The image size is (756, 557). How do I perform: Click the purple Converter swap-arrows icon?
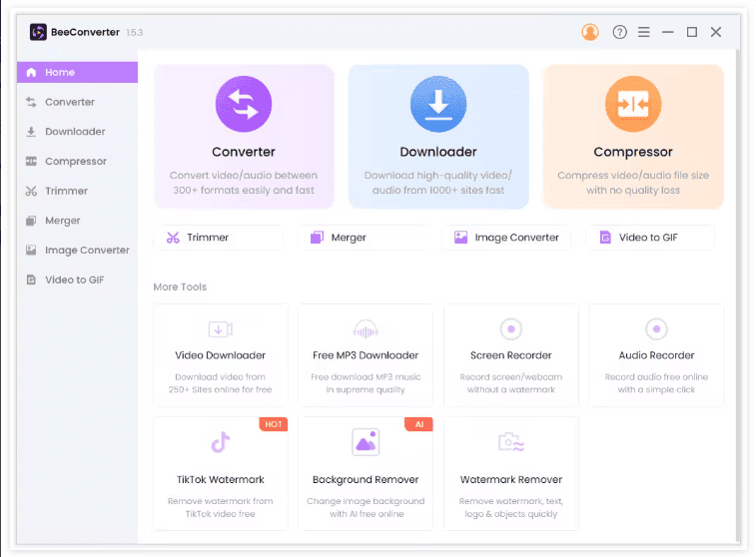click(x=244, y=104)
